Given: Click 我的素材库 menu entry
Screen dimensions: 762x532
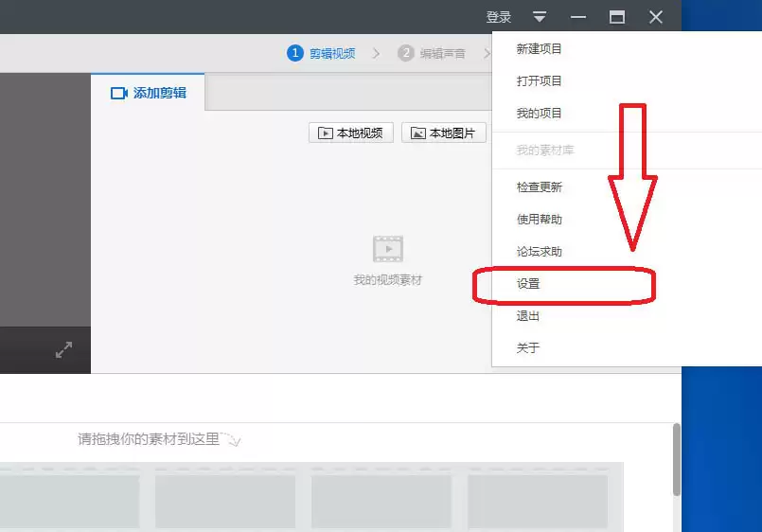Looking at the screenshot, I should pos(545,151).
